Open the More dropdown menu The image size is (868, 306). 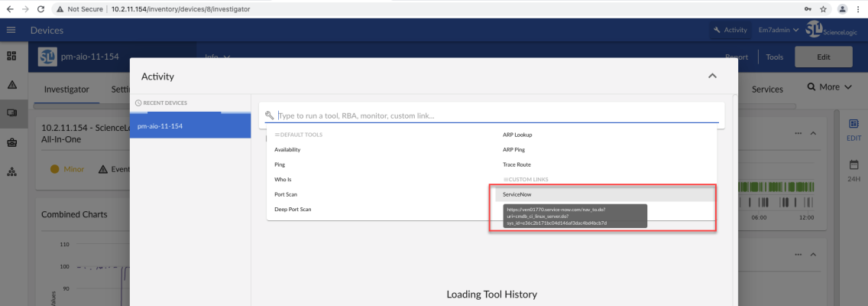pos(829,87)
